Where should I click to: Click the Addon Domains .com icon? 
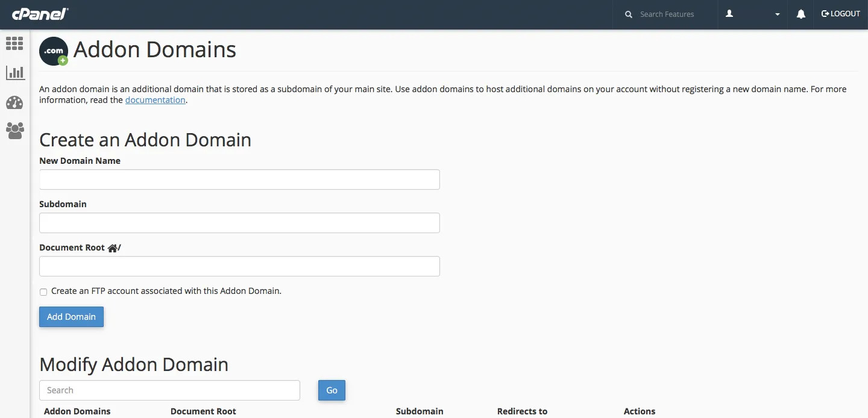[x=54, y=52]
